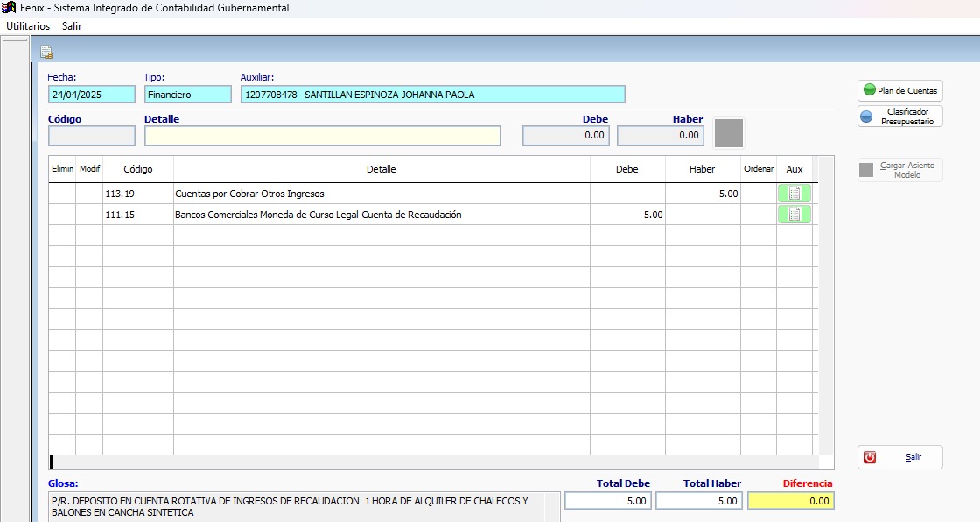The image size is (980, 522).
Task: Click the Debe amount input field
Action: coord(566,136)
